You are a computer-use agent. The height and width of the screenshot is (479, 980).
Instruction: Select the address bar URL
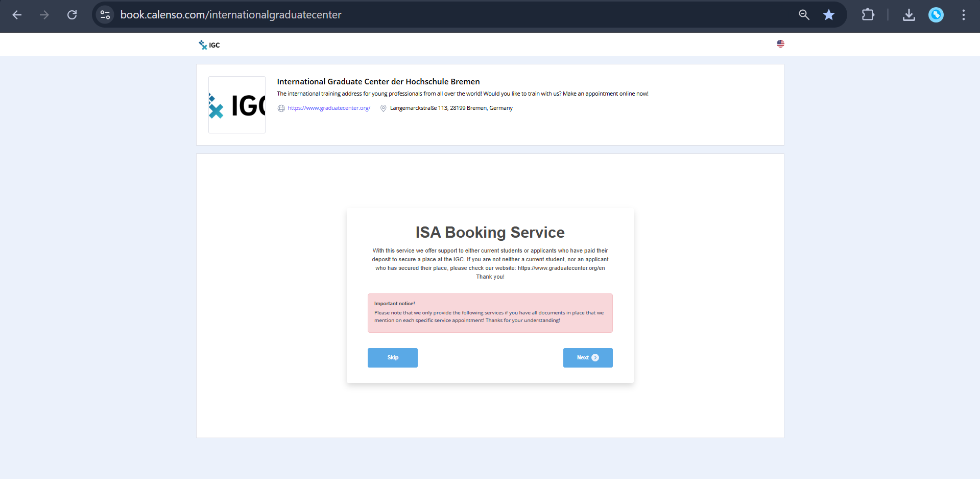pyautogui.click(x=230, y=15)
